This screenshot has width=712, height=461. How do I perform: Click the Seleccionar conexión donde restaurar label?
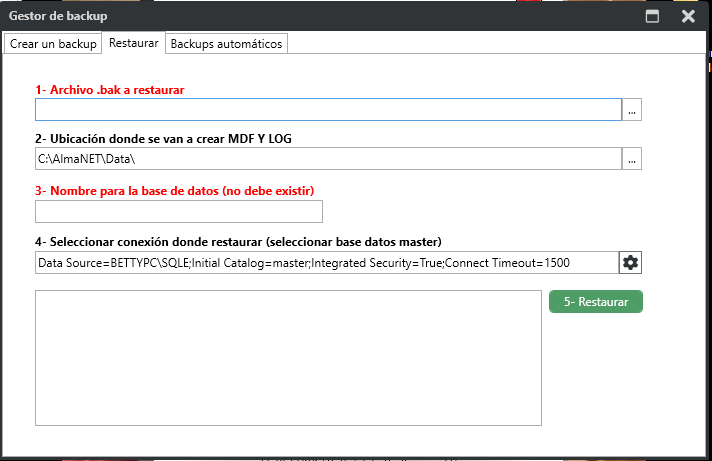coord(236,242)
